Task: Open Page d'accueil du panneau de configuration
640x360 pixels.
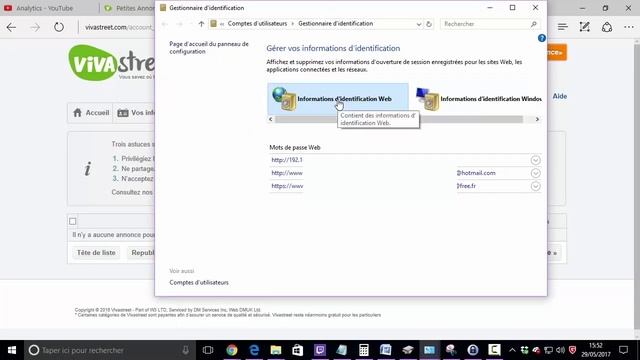Action: pyautogui.click(x=209, y=48)
